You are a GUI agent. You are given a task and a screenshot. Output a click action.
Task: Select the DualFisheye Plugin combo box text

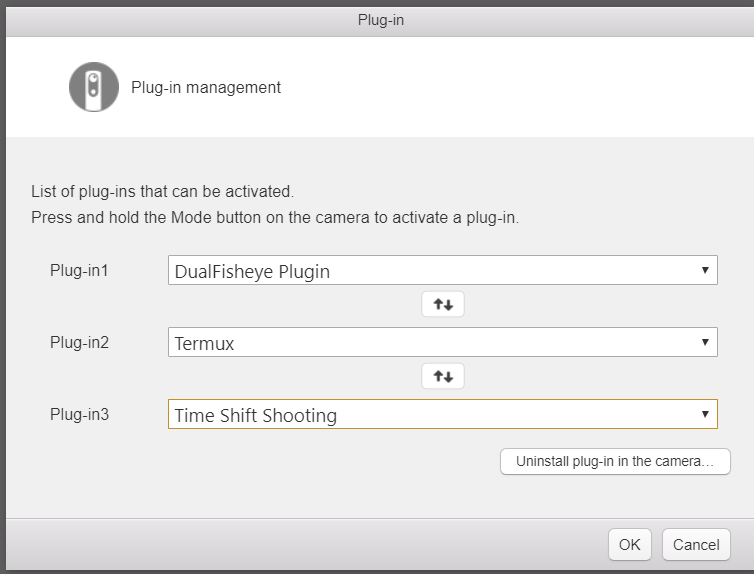[252, 272]
